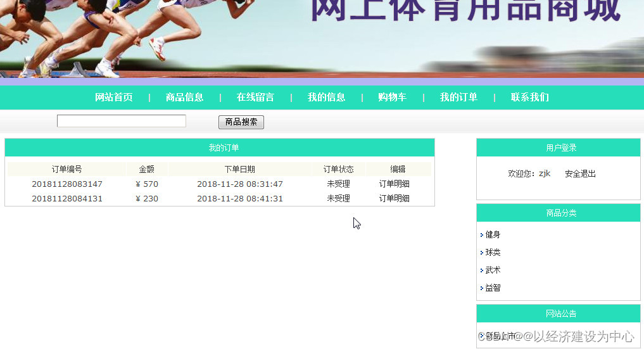Click the arrow bullet beside 武术
The width and height of the screenshot is (644, 349).
(x=482, y=270)
